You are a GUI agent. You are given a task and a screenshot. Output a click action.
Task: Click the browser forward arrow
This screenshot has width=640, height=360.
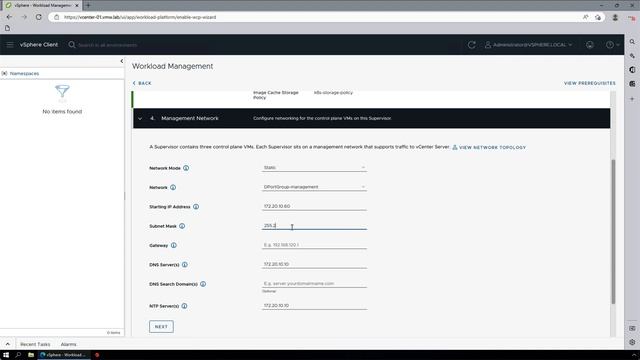click(24, 17)
